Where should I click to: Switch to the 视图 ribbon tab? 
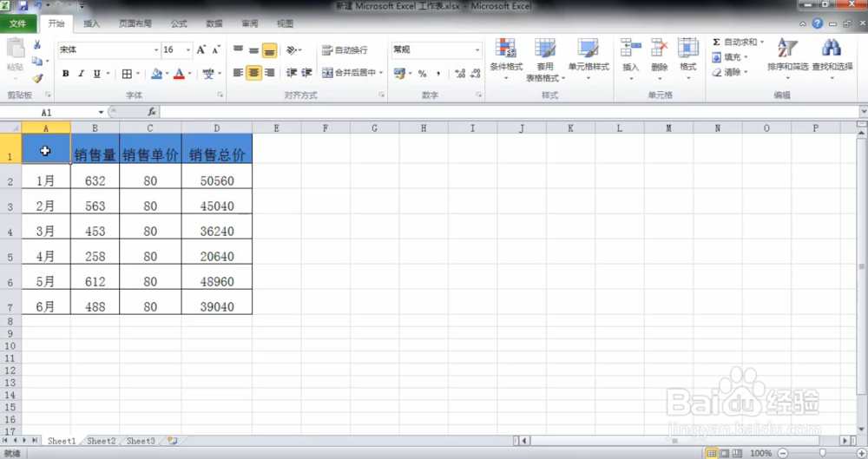[285, 23]
